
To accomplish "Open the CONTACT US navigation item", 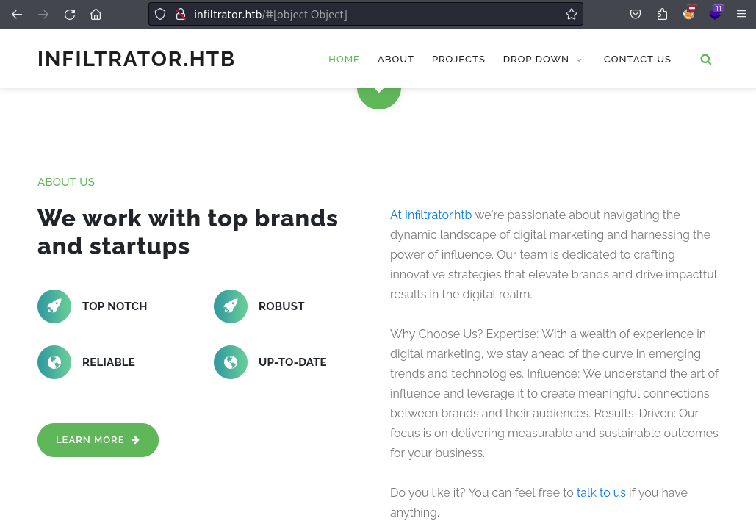I will coord(637,60).
